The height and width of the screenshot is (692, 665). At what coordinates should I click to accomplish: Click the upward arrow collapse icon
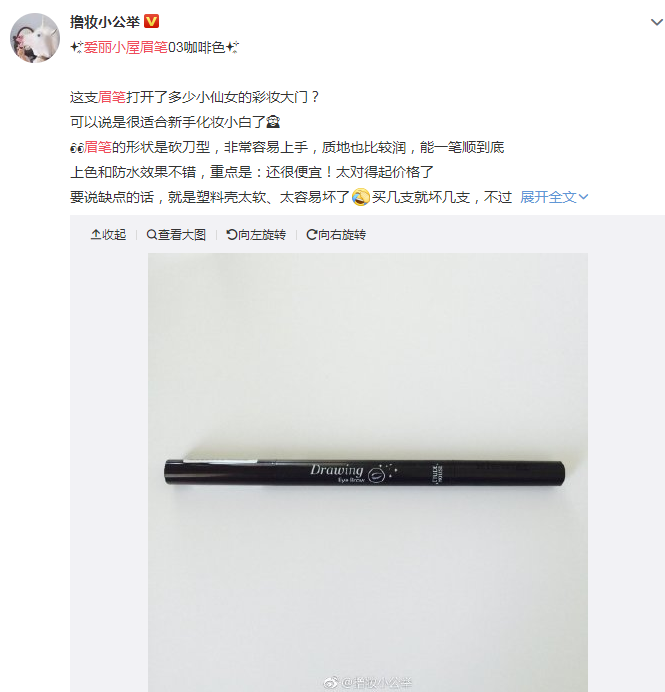point(96,235)
